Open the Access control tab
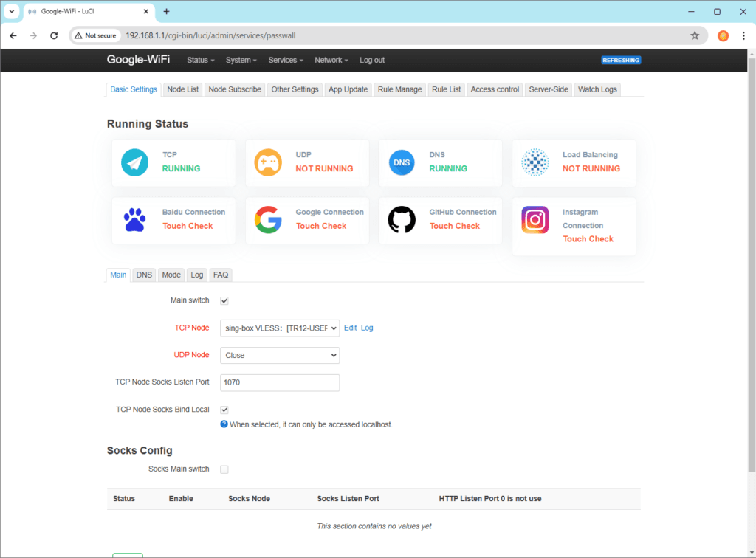Screen dimensions: 756x558 pos(495,89)
